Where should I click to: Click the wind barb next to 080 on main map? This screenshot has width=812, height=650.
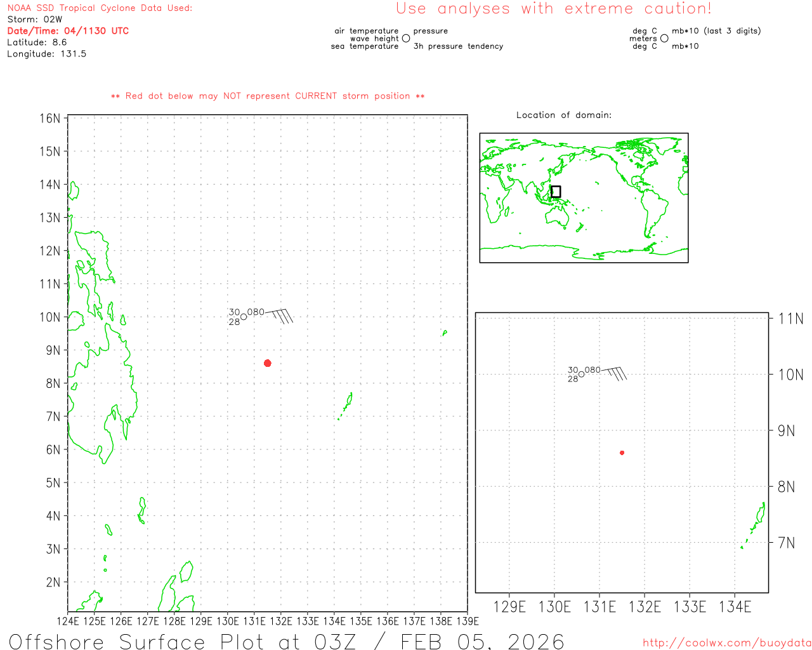tap(279, 315)
